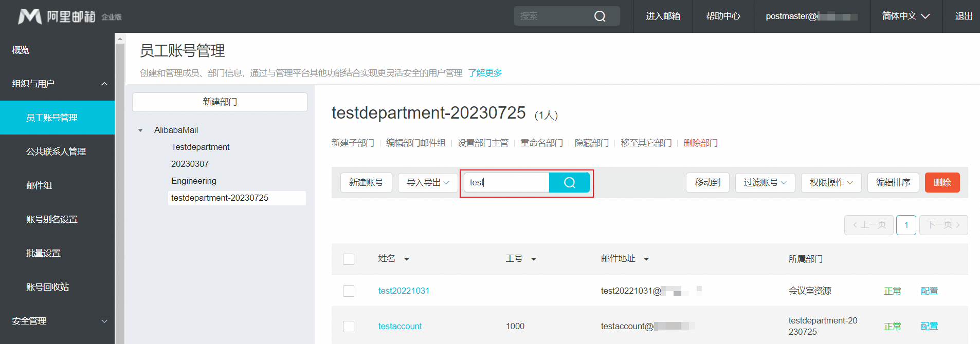The image size is (980, 344).
Task: Click 设置部门主管 link
Action: (483, 143)
